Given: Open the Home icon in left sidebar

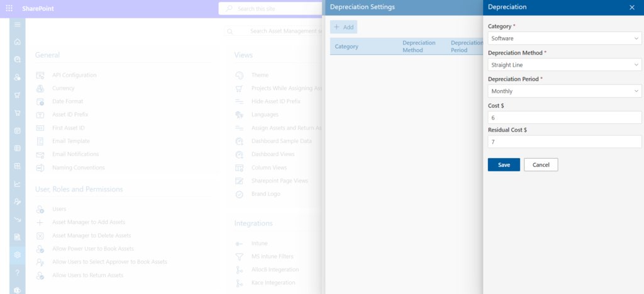Looking at the screenshot, I should 18,42.
